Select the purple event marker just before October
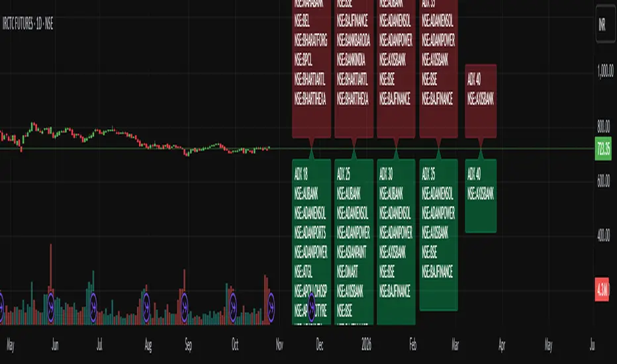Image resolution: width=617 pixels, height=364 pixels. click(x=232, y=307)
